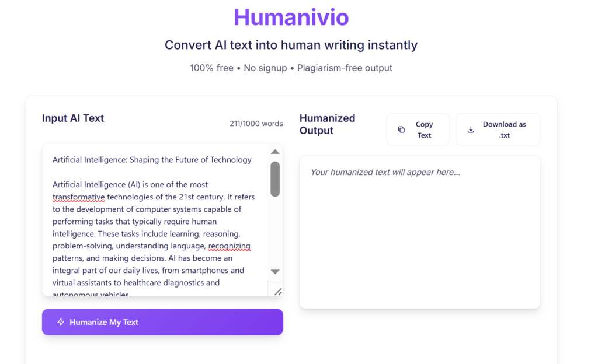
Task: Click the copy icon beside Copy Text
Action: [x=401, y=129]
